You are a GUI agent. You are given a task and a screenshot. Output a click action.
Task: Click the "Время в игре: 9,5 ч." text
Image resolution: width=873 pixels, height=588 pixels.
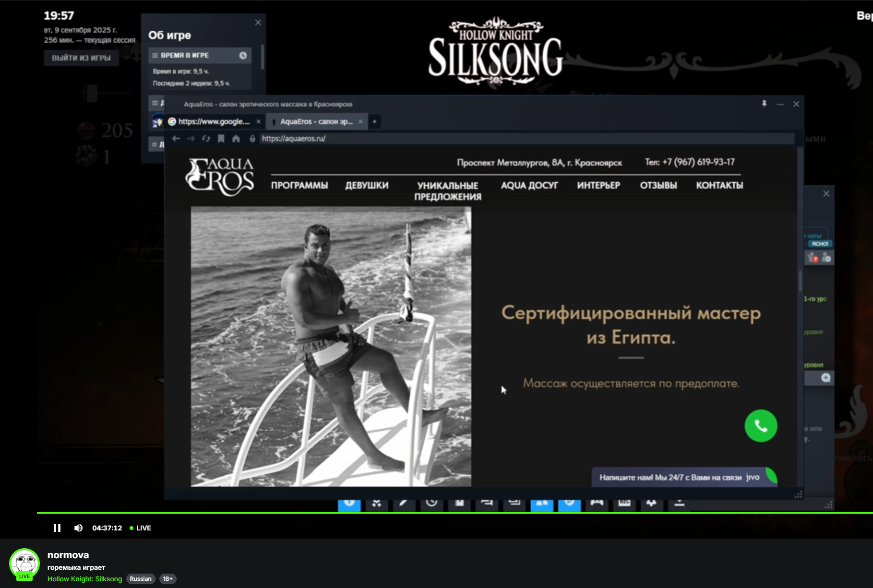(181, 71)
